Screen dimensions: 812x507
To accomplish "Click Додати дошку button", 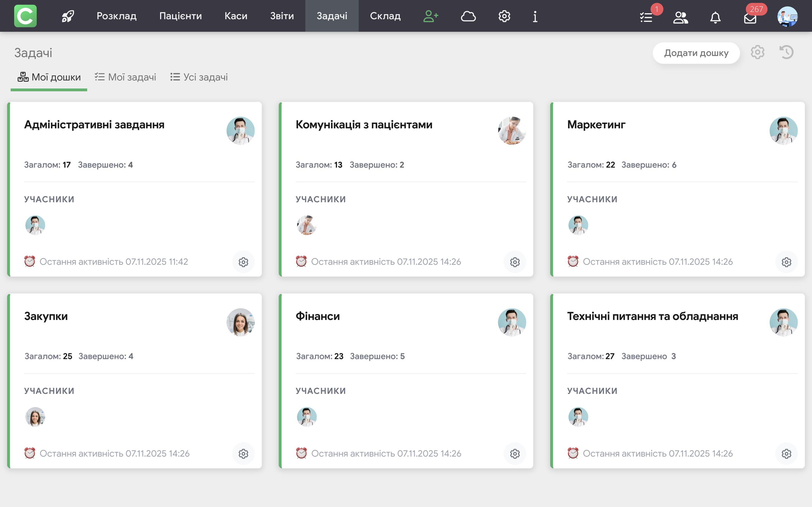I will click(x=696, y=53).
